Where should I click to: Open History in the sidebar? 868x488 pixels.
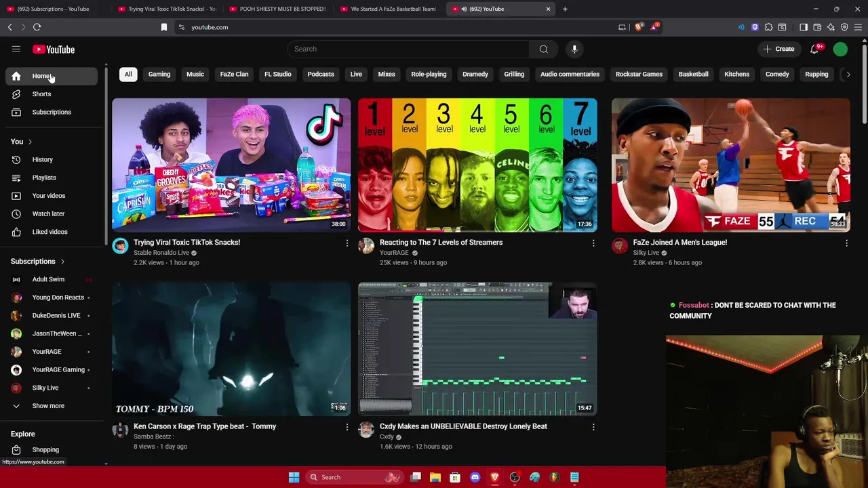52,160
